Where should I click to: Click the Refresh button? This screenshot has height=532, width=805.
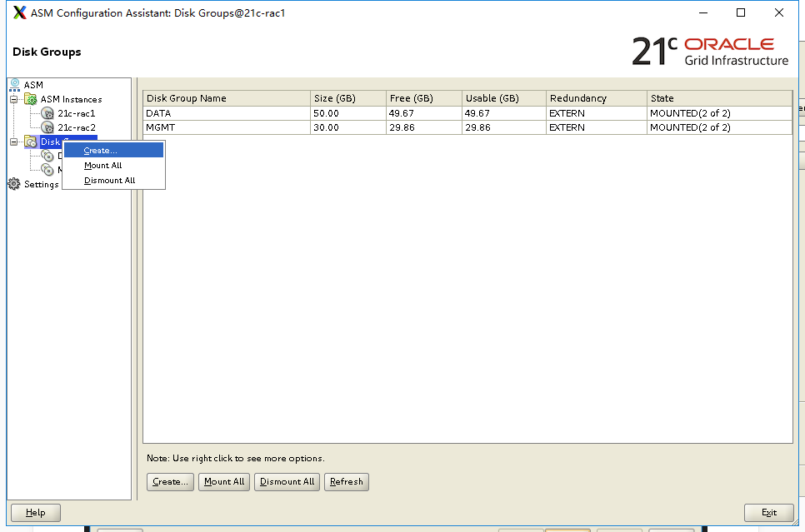[347, 482]
